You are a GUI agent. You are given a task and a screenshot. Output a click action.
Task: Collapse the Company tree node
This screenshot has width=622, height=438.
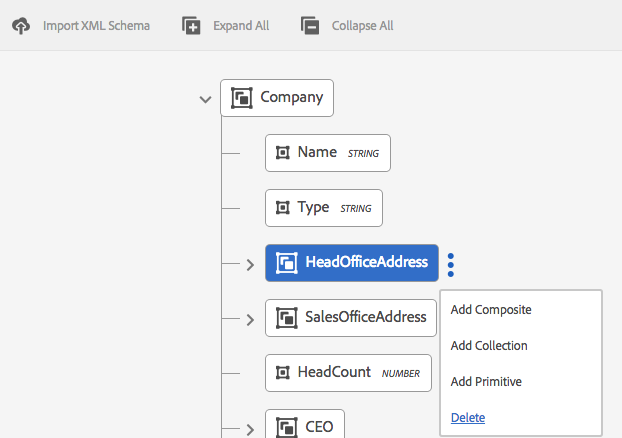tap(205, 99)
